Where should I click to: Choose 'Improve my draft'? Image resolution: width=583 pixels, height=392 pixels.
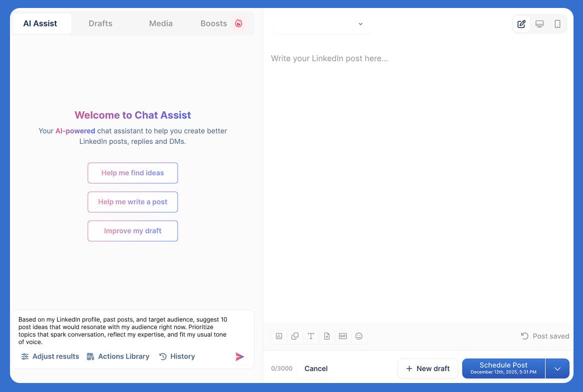[x=133, y=231]
